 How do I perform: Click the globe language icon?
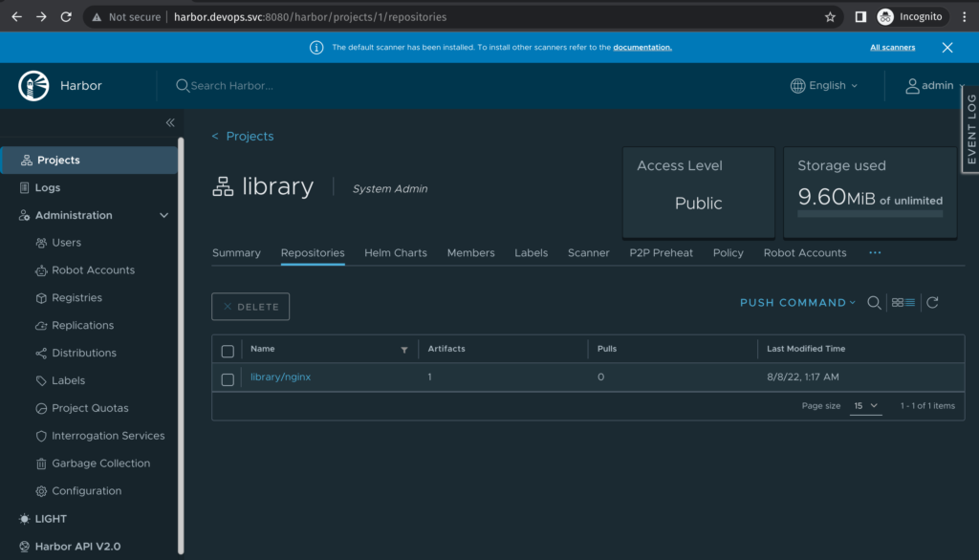797,86
